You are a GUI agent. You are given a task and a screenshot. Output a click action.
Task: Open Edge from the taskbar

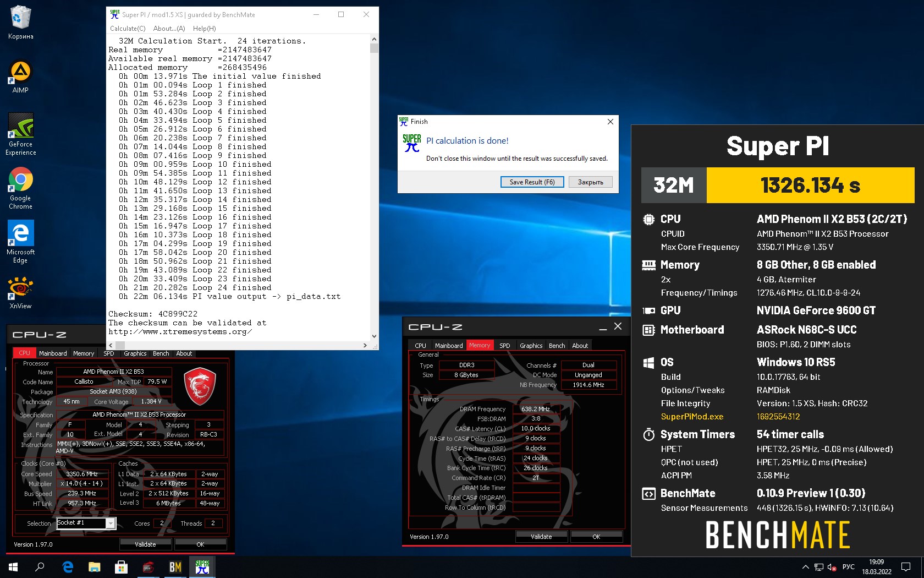pyautogui.click(x=68, y=567)
